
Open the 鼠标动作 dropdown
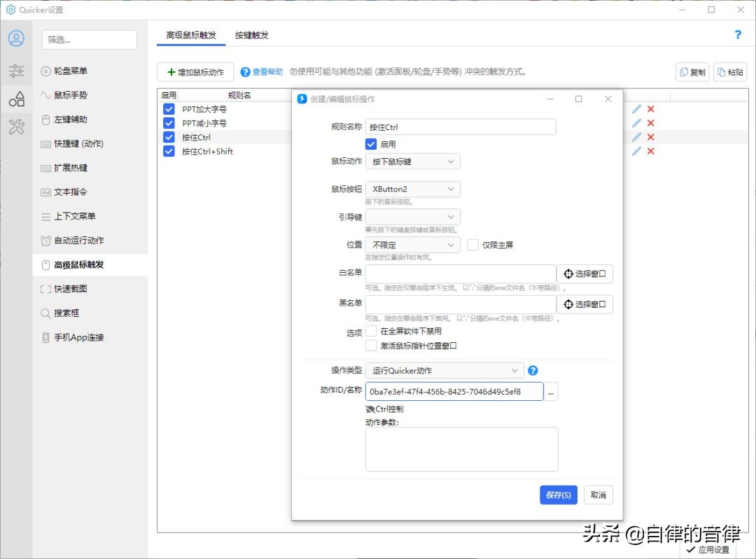[x=413, y=162]
